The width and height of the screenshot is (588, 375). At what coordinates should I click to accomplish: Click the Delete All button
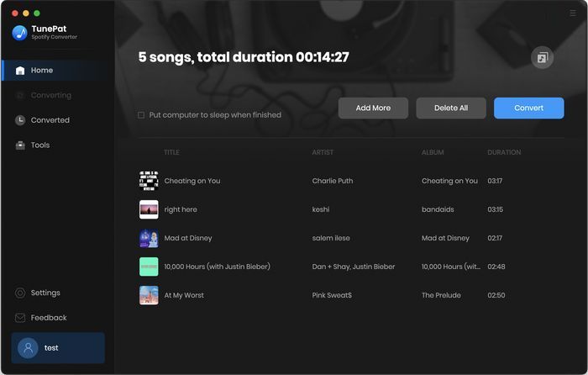[451, 108]
